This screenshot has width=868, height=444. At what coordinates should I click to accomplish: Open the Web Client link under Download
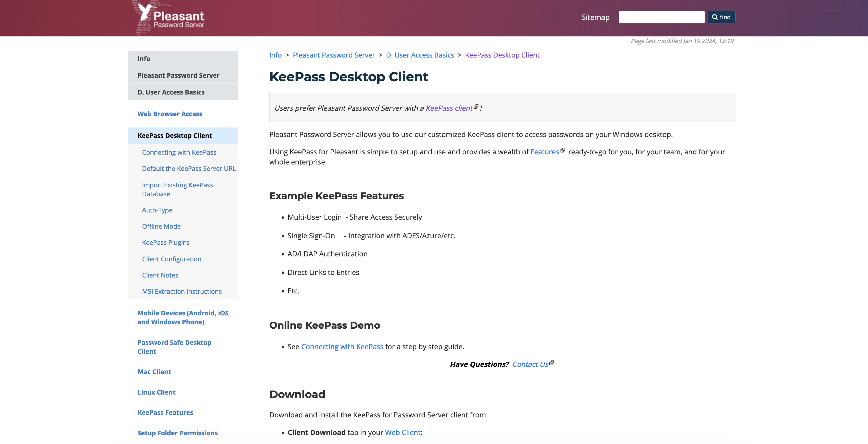pyautogui.click(x=403, y=432)
